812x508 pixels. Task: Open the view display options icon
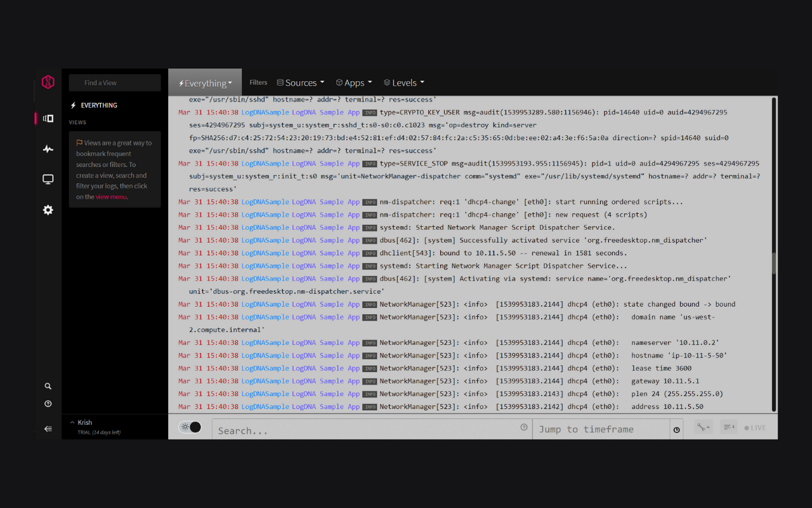pos(729,427)
